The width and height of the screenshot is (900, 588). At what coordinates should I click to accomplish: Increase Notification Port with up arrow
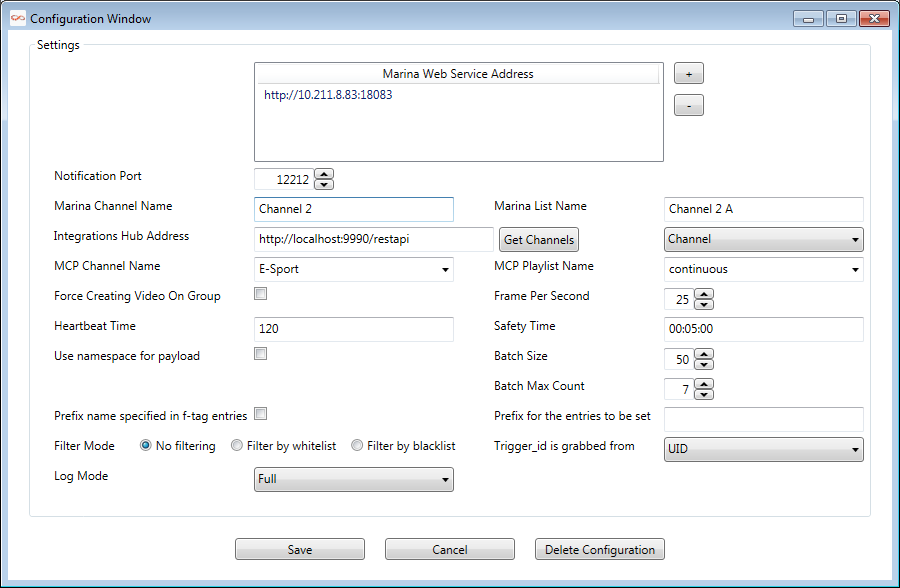coord(323,175)
